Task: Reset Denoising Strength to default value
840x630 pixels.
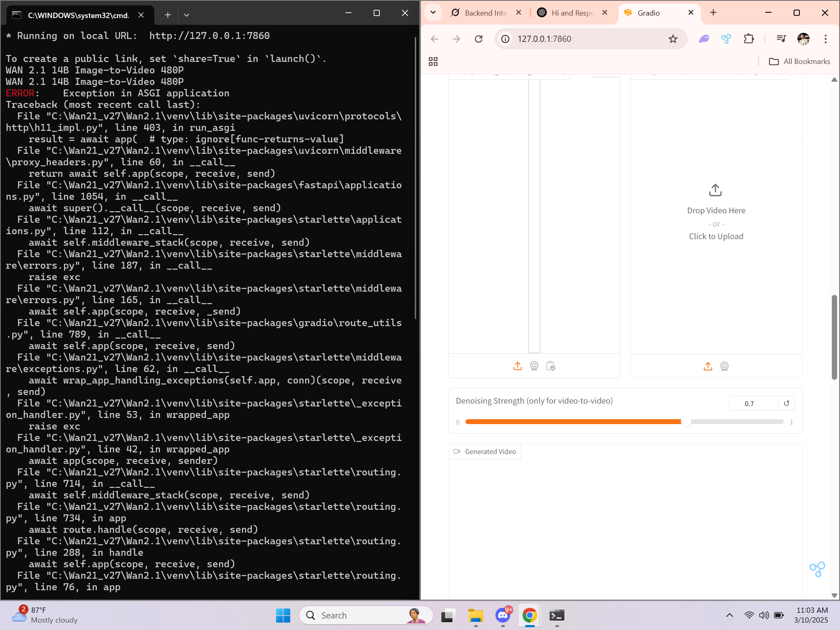Action: [x=786, y=403]
